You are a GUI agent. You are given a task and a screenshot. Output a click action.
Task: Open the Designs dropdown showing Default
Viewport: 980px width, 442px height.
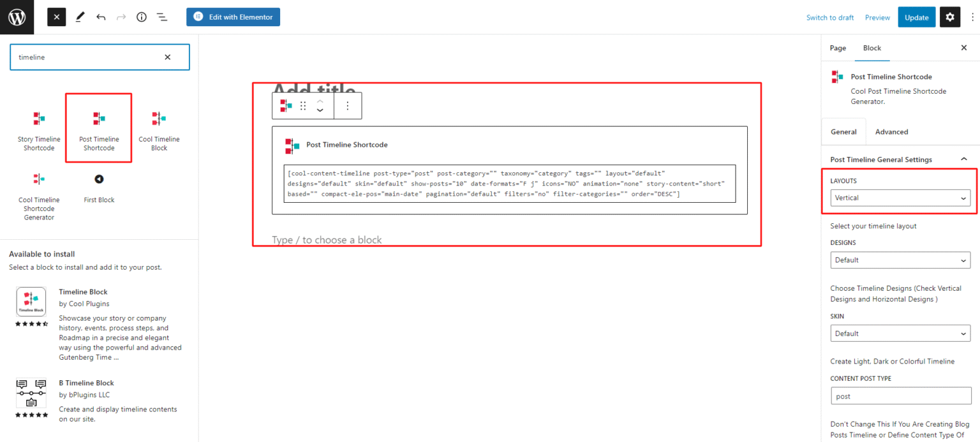[x=900, y=260]
